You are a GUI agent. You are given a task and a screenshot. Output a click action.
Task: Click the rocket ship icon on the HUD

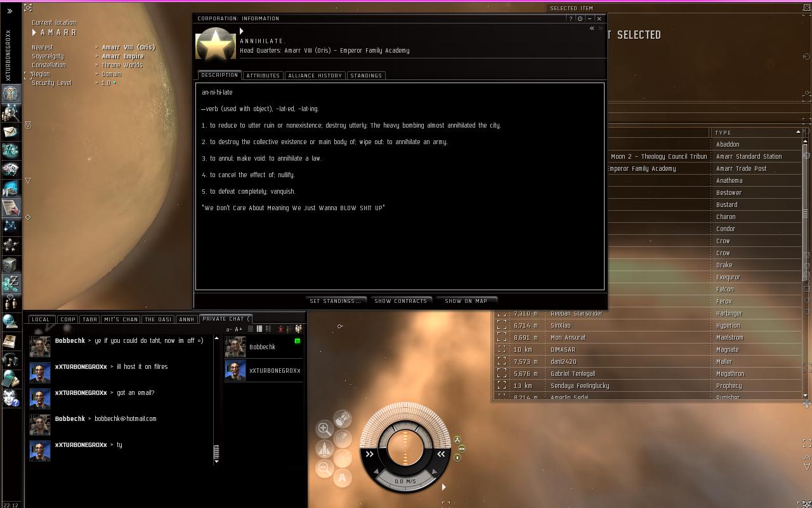(324, 449)
